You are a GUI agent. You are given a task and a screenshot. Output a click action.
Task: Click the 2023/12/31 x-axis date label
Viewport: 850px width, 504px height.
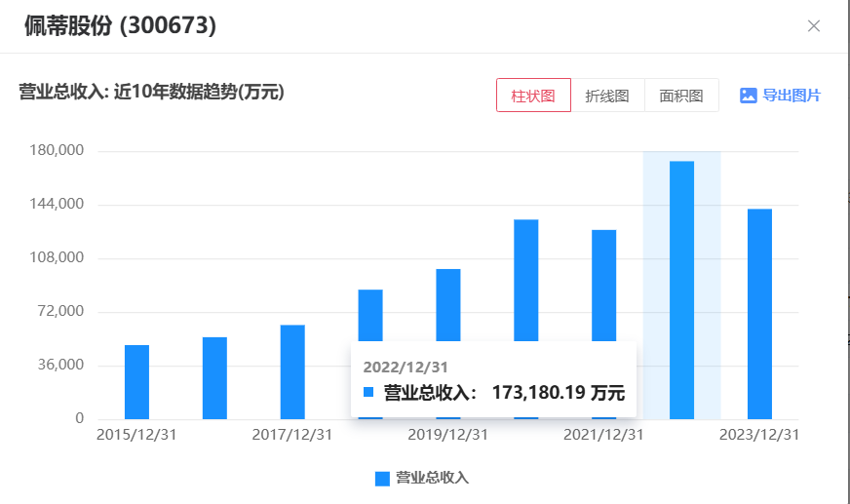click(759, 435)
